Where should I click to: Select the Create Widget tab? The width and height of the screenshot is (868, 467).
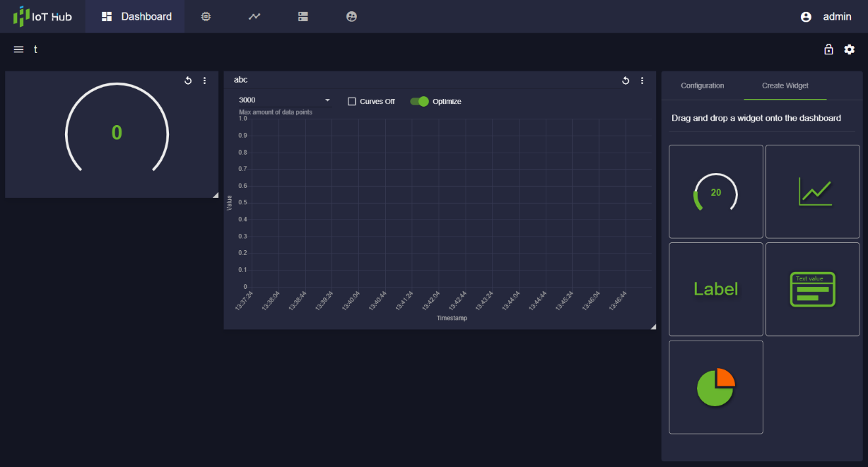785,85
